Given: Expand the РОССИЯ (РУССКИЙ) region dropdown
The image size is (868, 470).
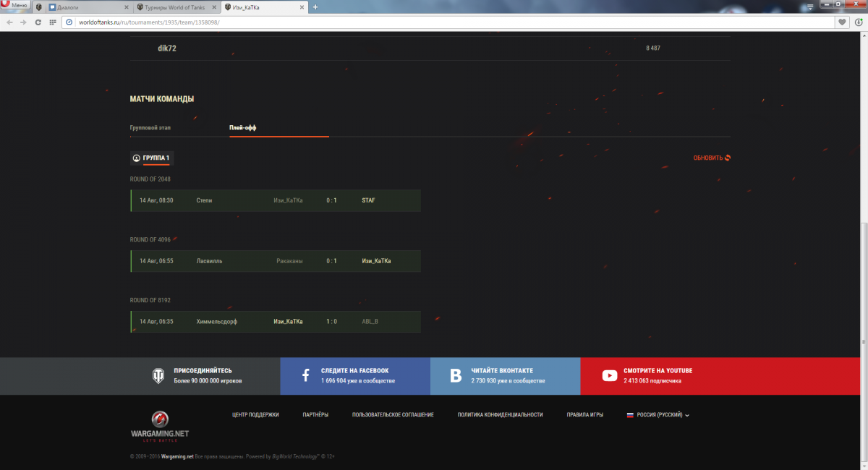Looking at the screenshot, I should tap(658, 415).
